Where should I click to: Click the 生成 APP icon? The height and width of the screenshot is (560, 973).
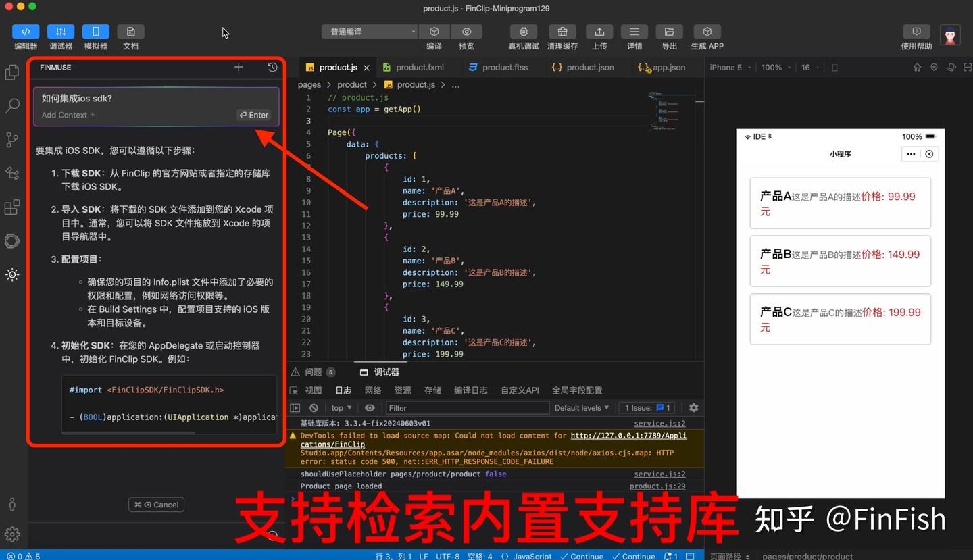[707, 32]
